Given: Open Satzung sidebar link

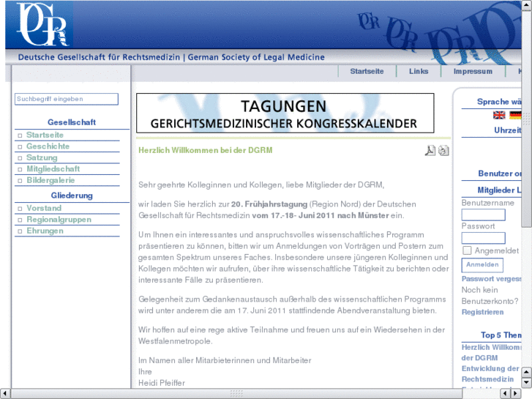Looking at the screenshot, I should pyautogui.click(x=42, y=157).
